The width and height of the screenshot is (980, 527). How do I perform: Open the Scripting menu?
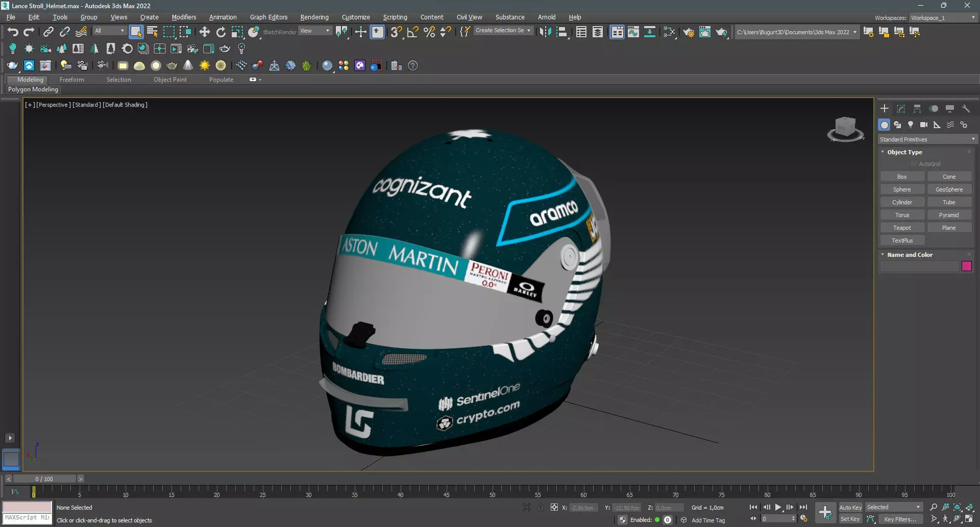point(395,17)
